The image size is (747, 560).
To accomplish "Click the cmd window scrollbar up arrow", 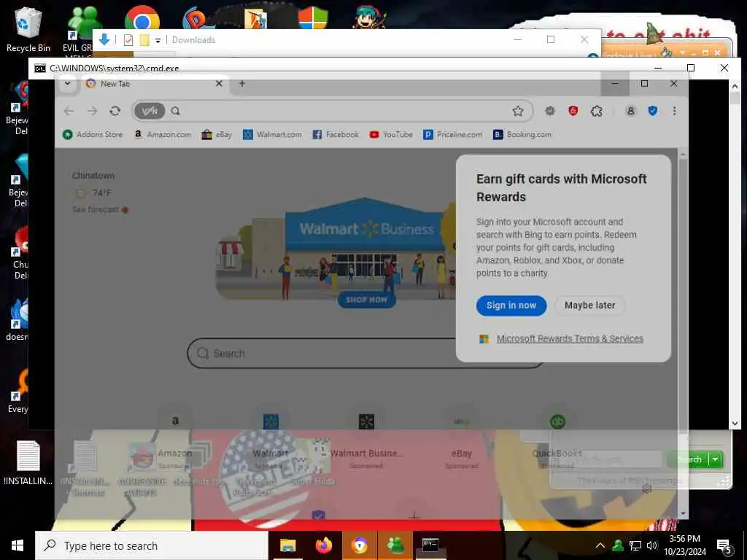I will [x=735, y=86].
